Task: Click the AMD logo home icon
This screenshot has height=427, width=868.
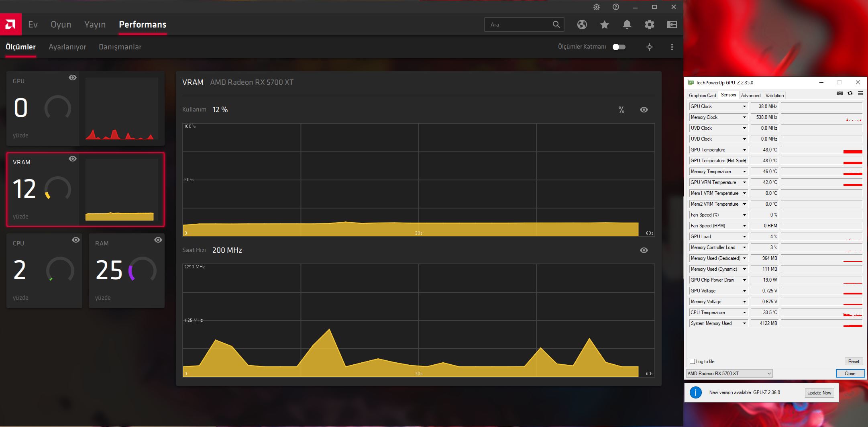Action: pyautogui.click(x=10, y=25)
